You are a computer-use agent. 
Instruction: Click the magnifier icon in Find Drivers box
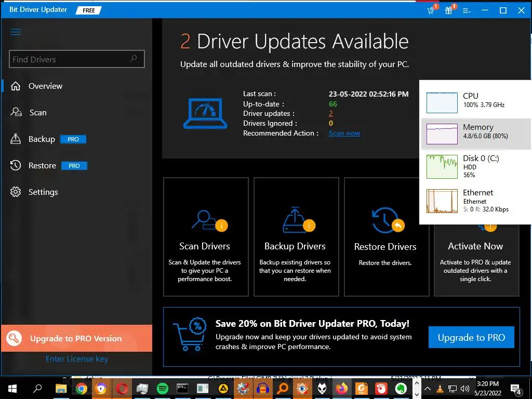[134, 58]
